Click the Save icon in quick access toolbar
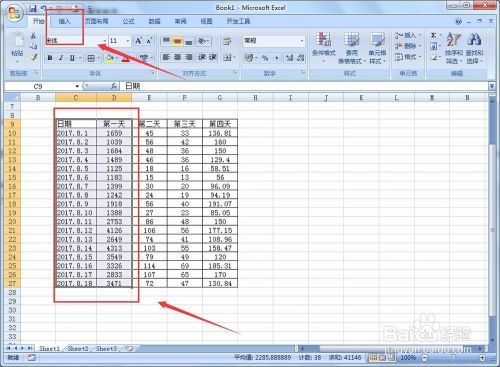The width and height of the screenshot is (500, 367). pyautogui.click(x=33, y=8)
